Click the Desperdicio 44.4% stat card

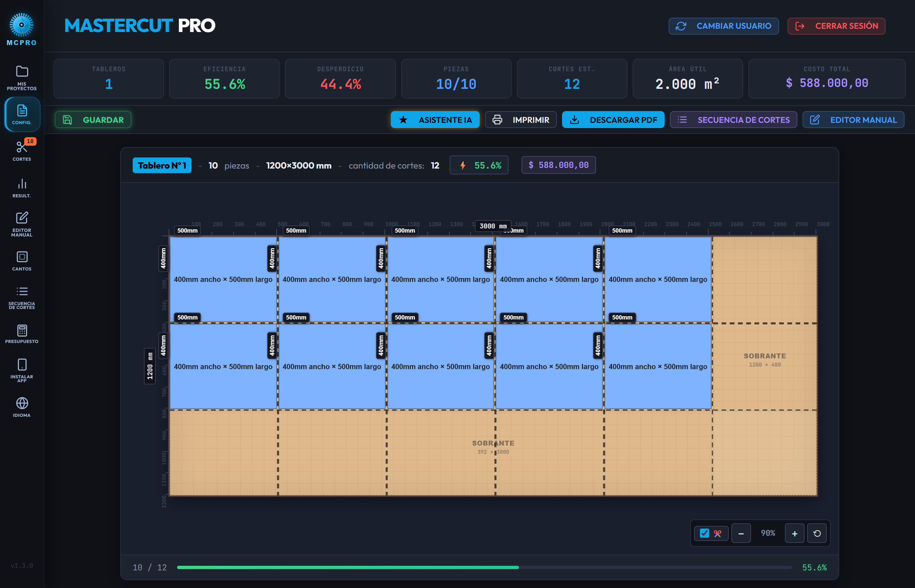tap(340, 79)
